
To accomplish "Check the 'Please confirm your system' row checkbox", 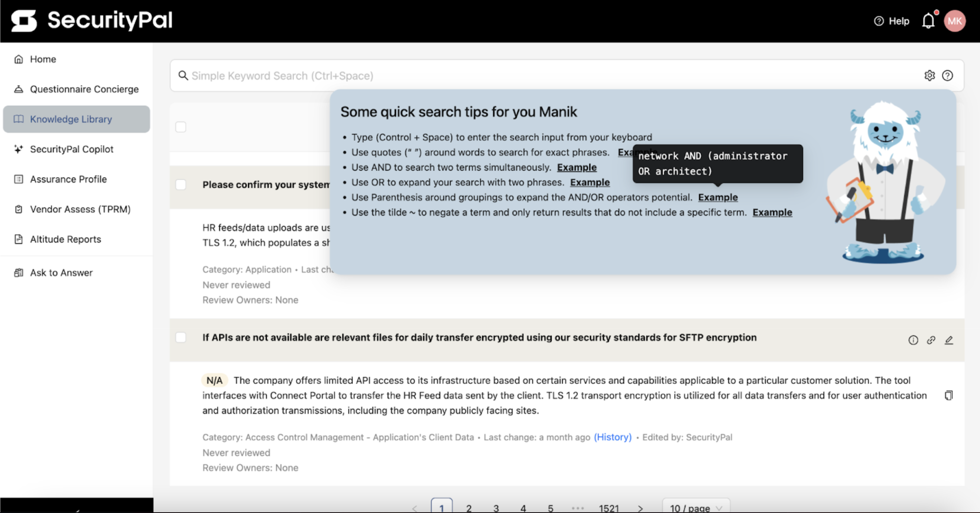I will click(x=181, y=185).
